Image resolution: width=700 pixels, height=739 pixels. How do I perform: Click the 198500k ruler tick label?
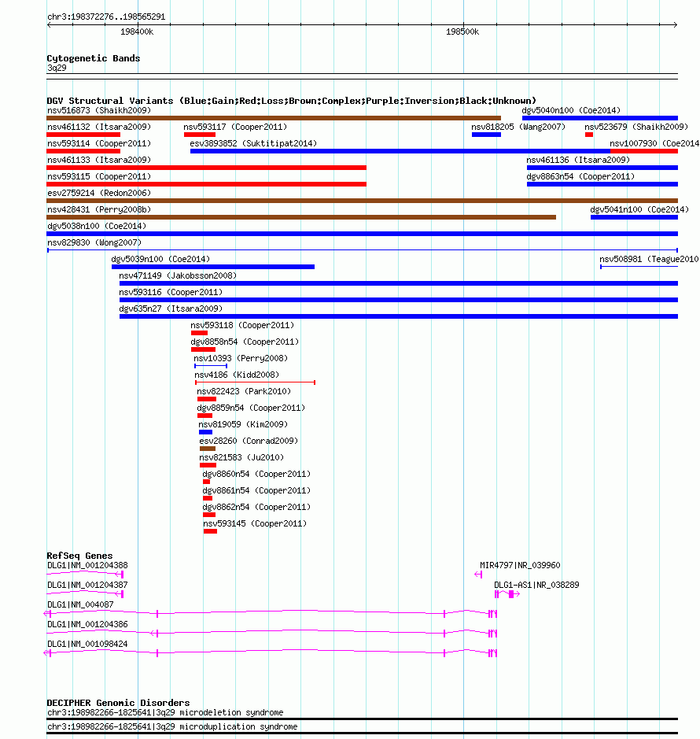462,31
